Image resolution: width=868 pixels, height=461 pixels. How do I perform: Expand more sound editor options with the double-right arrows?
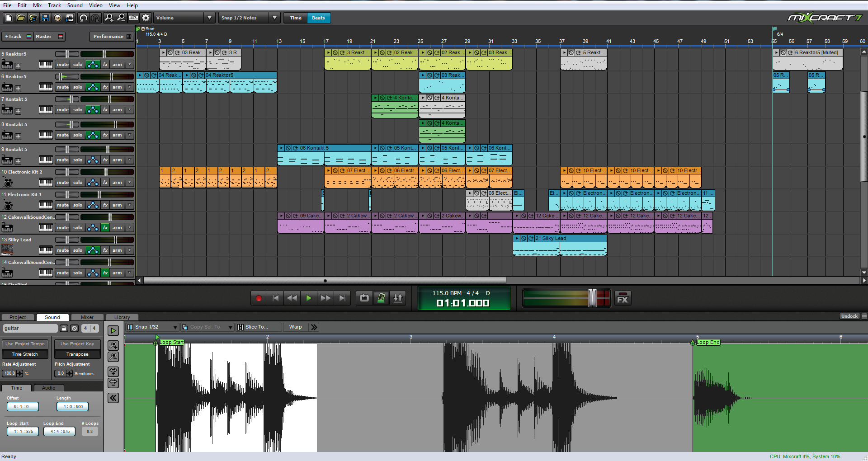pyautogui.click(x=314, y=327)
